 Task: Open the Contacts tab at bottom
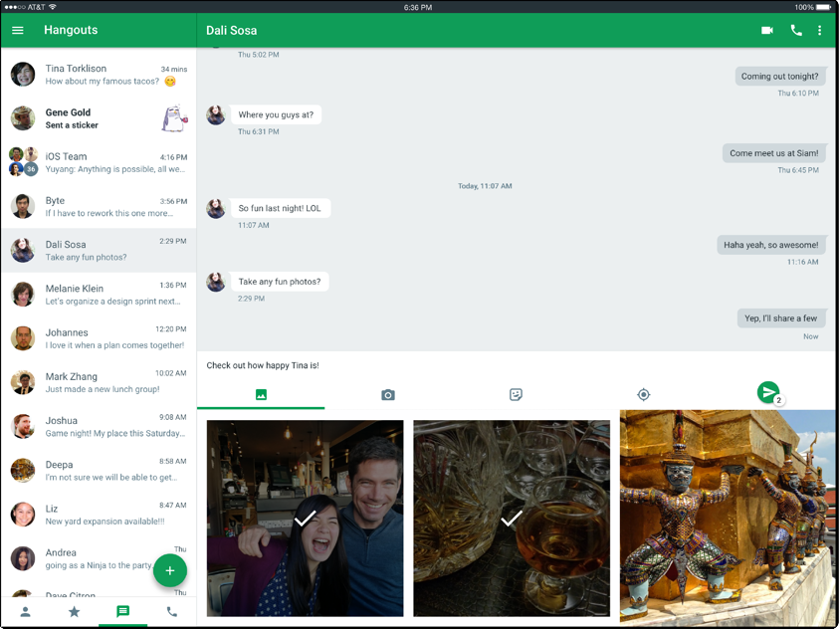[x=25, y=611]
